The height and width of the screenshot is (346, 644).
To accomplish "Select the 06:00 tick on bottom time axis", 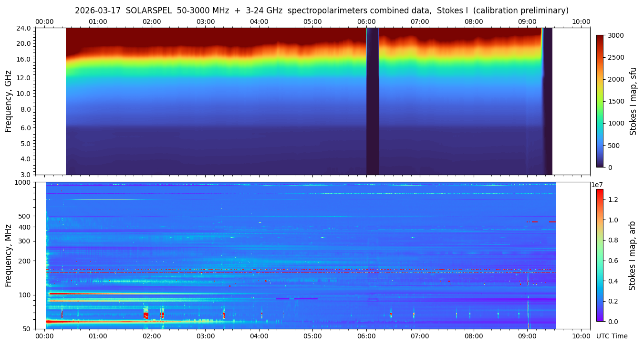I will 366,336.
